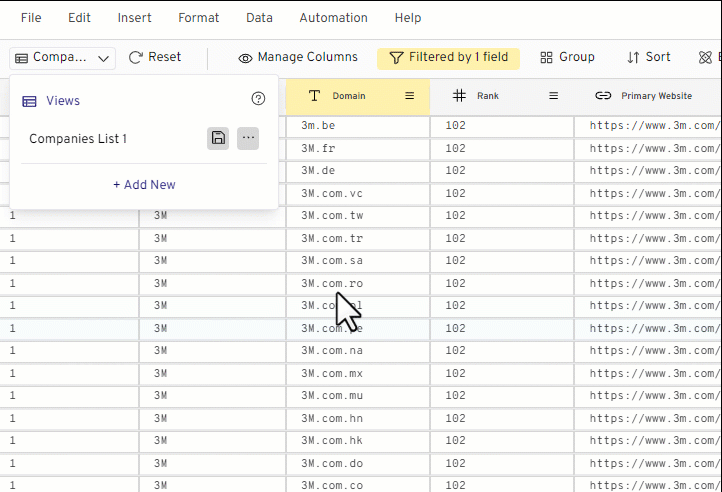This screenshot has width=722, height=492.
Task: Select the first-column 1 in the 3M.com.sa row
Action: tap(69, 261)
